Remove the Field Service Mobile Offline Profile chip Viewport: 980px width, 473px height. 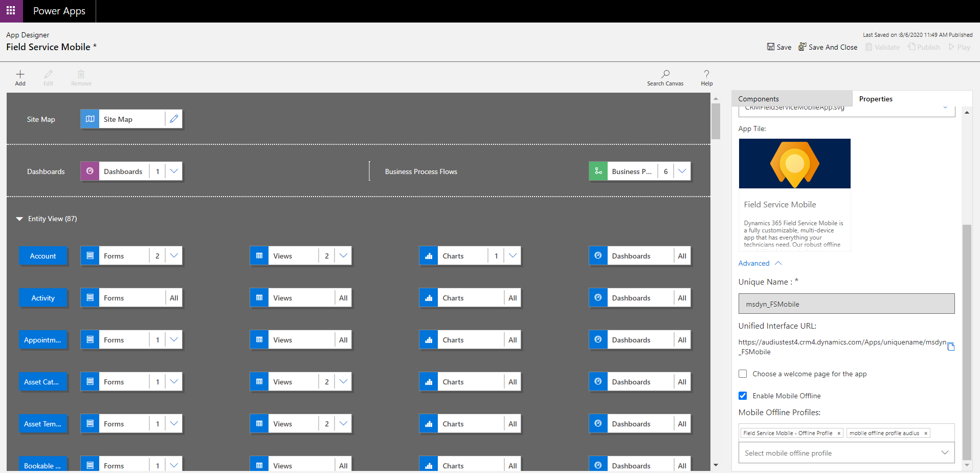tap(839, 433)
